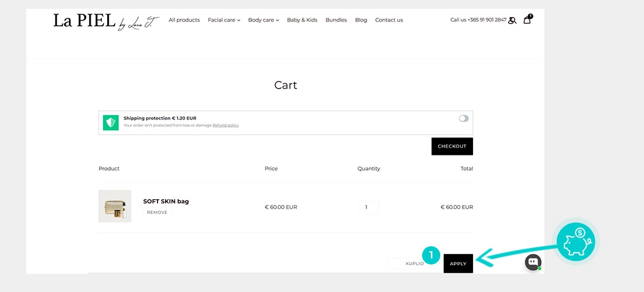Screen dimensions: 644x292
Task: Open the shopping bag cart icon
Action: tap(527, 19)
